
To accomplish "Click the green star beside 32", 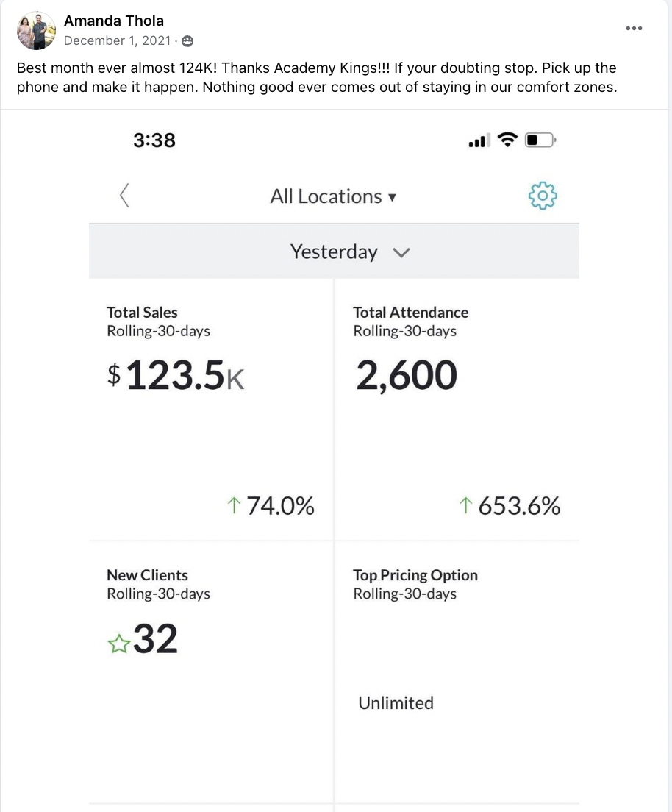I will pyautogui.click(x=119, y=644).
